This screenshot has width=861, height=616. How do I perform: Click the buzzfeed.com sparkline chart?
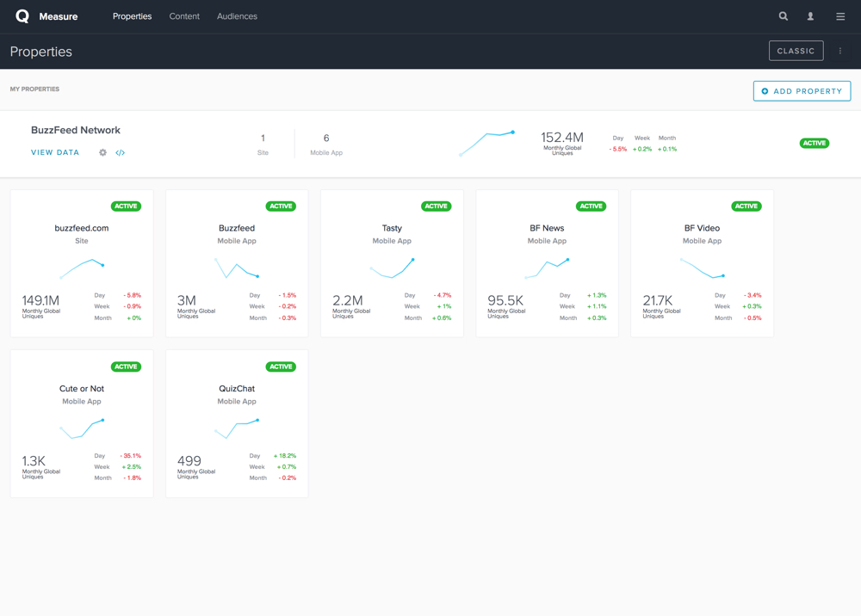click(82, 268)
